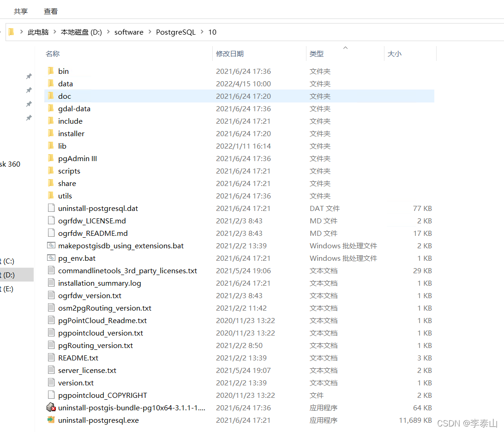Select file name ogrfdw_version.txt
This screenshot has width=504, height=432.
(90, 296)
